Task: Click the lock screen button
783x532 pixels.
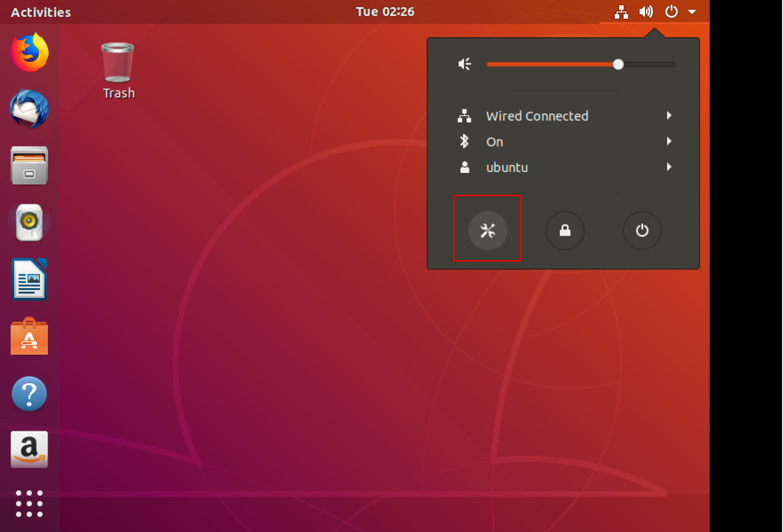Action: 565,231
